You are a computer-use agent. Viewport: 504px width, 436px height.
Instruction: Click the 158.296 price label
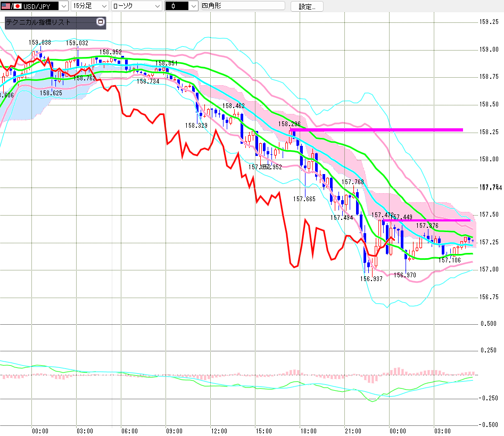tap(290, 124)
